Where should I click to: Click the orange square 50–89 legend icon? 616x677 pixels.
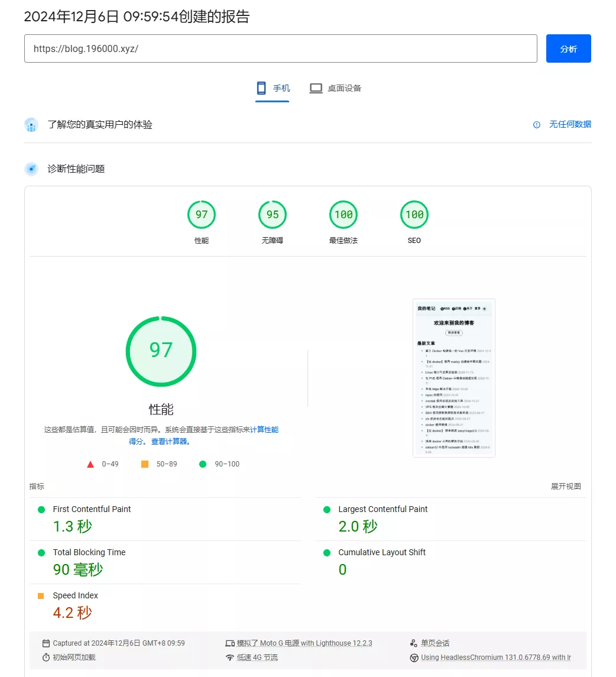[x=145, y=464]
